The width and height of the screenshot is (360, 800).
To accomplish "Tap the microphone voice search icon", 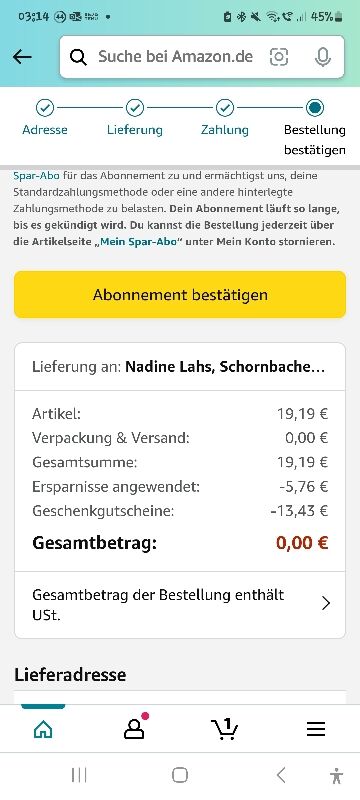I will point(322,57).
